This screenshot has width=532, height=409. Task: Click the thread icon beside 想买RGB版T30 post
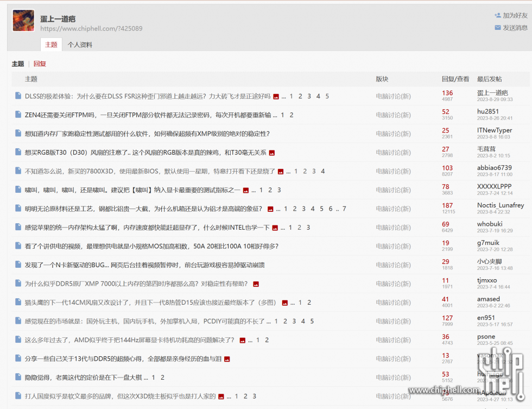click(x=18, y=152)
